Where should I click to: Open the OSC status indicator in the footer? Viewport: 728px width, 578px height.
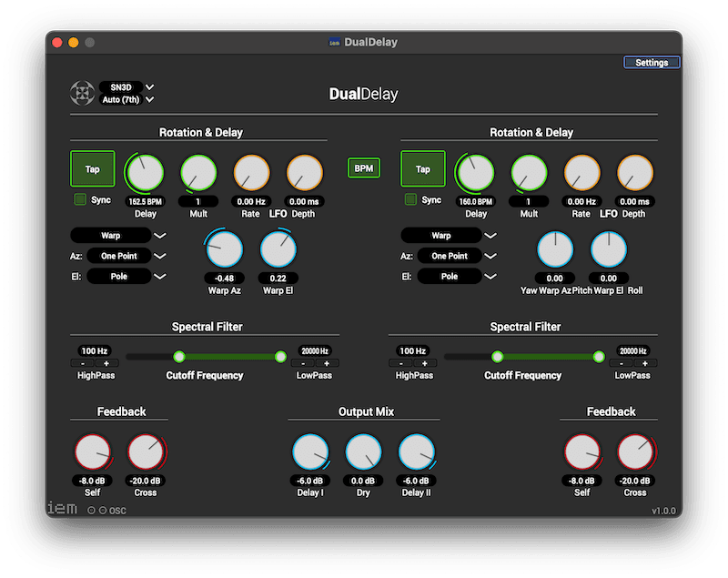pos(106,511)
